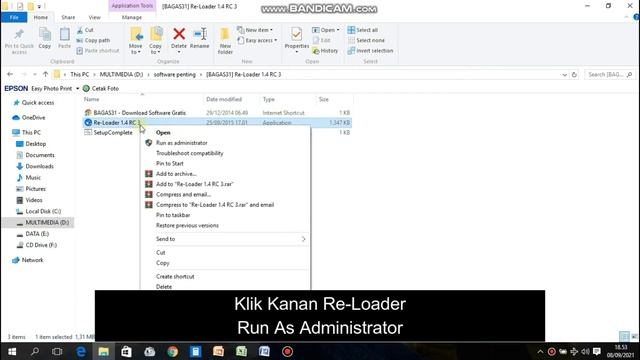Choose Run as administrator
This screenshot has height=360, width=640.
coord(182,143)
